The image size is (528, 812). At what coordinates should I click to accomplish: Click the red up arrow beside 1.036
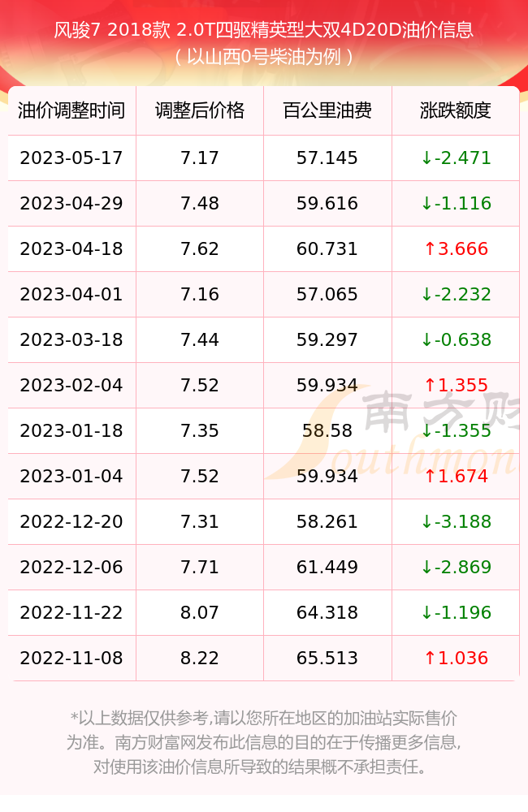click(x=430, y=659)
